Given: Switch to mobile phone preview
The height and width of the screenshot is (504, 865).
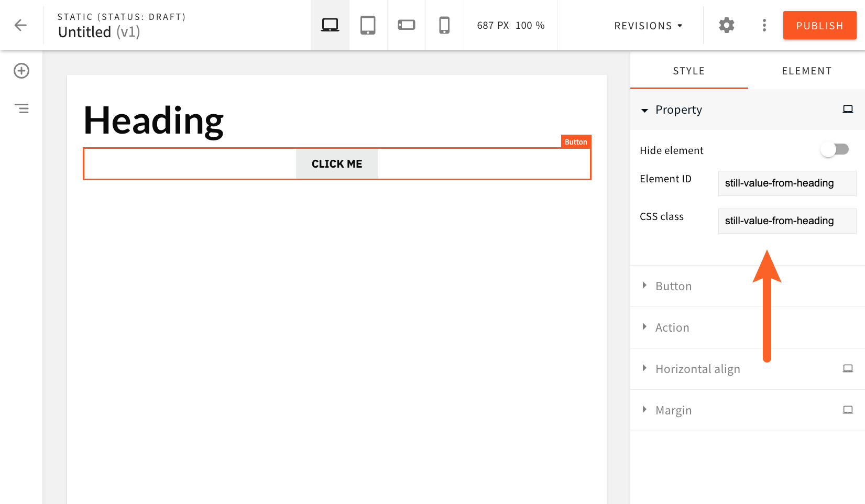Looking at the screenshot, I should click(444, 25).
